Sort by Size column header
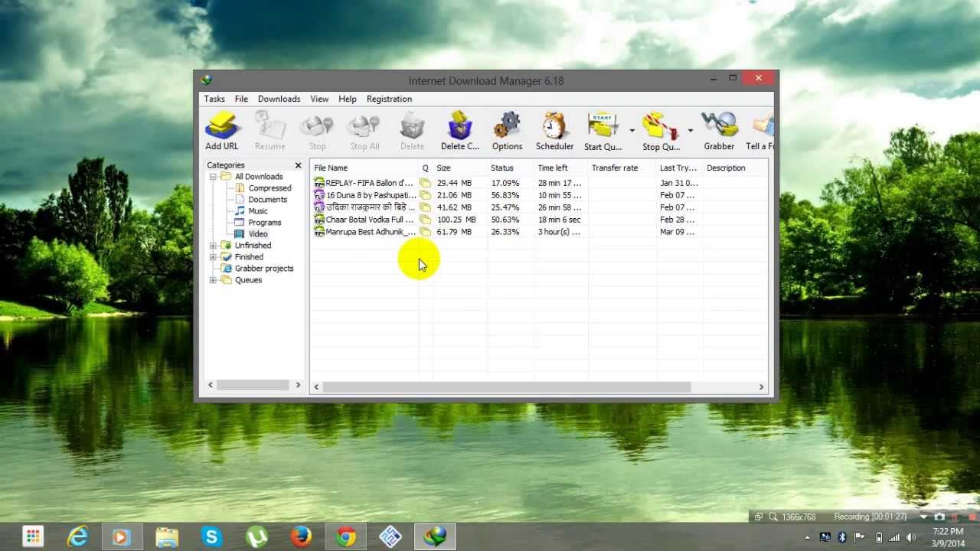Viewport: 980px width, 551px height. click(x=460, y=168)
